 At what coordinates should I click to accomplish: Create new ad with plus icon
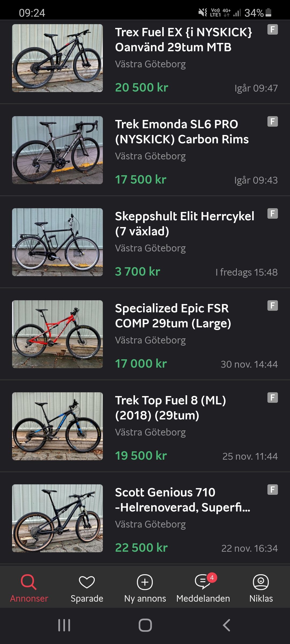coord(145,582)
